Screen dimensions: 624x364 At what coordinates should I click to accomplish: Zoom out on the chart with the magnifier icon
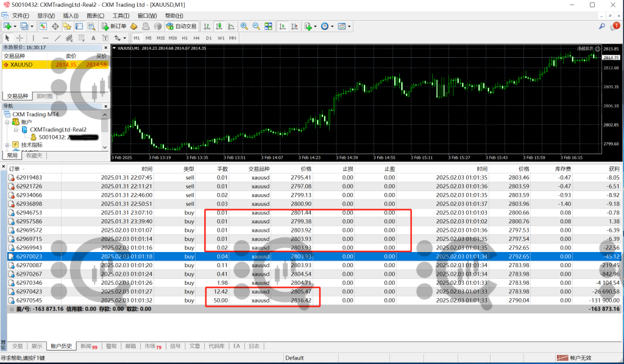coord(255,26)
